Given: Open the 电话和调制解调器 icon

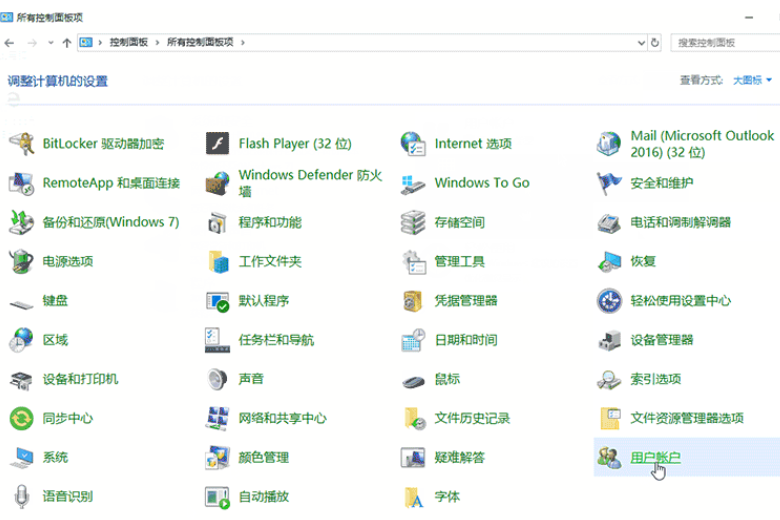Looking at the screenshot, I should tap(609, 222).
